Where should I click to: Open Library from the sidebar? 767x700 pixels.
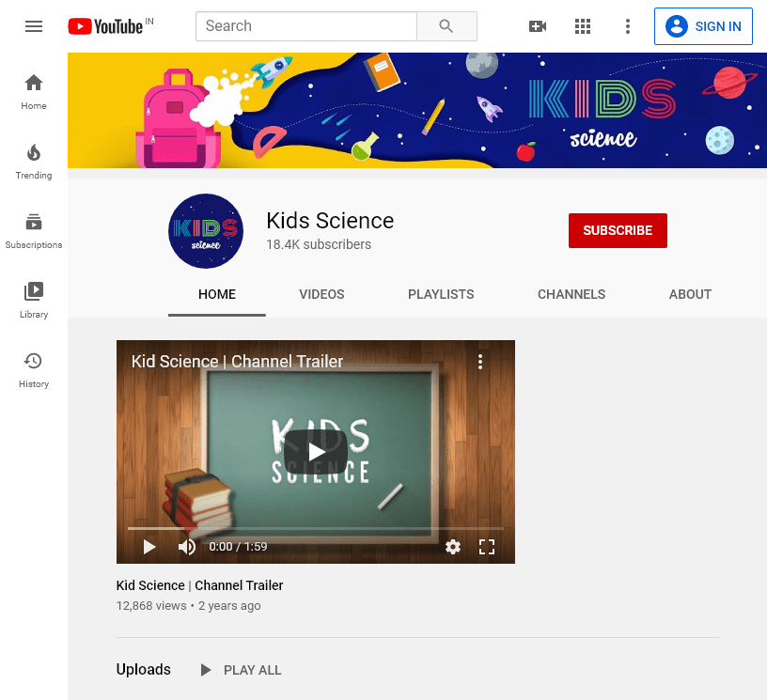pos(34,301)
